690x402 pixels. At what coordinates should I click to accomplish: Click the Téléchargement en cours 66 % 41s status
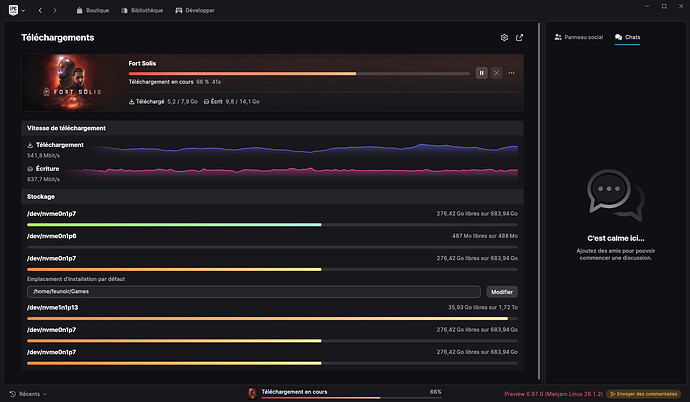(x=175, y=82)
